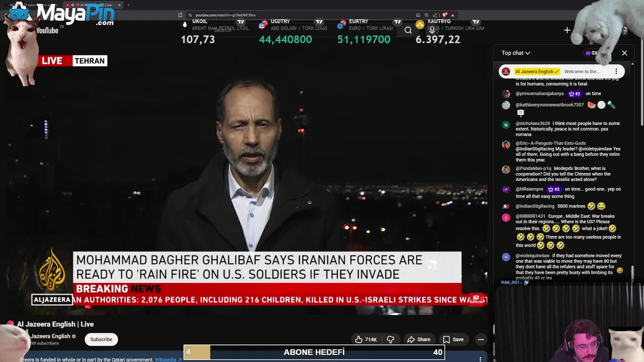Screen dimensions: 644x362
Task: Click PandaMan-p1q's chat avatar
Action: tap(506, 170)
